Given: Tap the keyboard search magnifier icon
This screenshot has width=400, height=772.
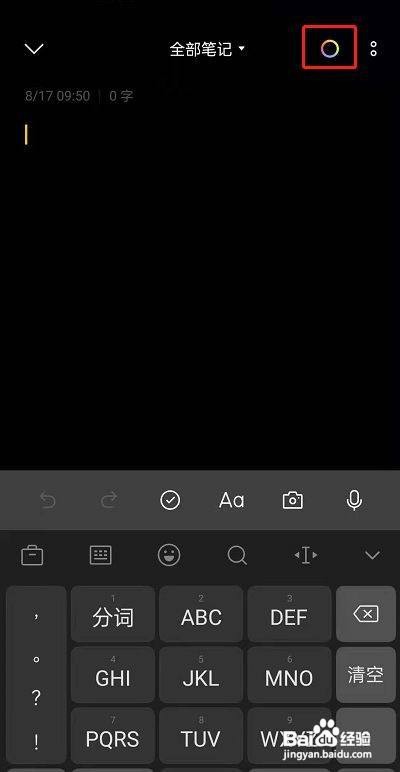Looking at the screenshot, I should (237, 555).
